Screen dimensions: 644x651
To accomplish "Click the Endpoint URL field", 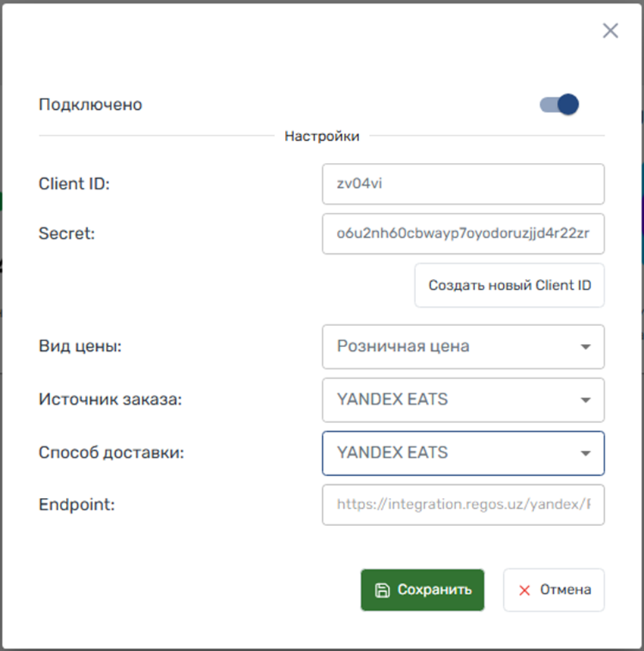I will point(463,505).
